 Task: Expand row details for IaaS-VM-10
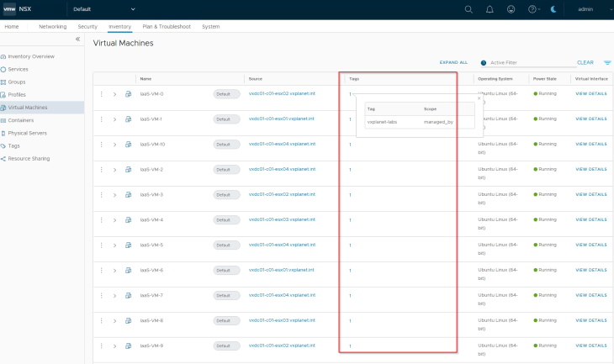click(x=114, y=145)
